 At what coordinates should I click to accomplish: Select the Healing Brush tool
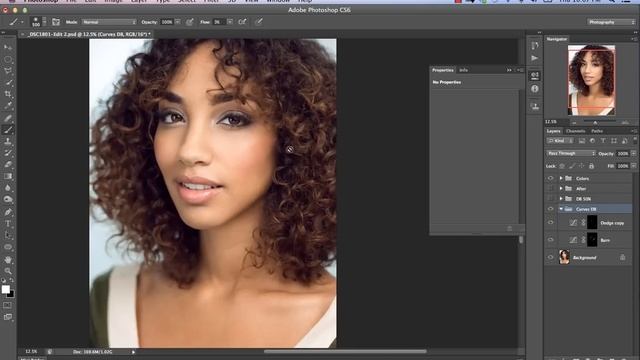(x=8, y=118)
